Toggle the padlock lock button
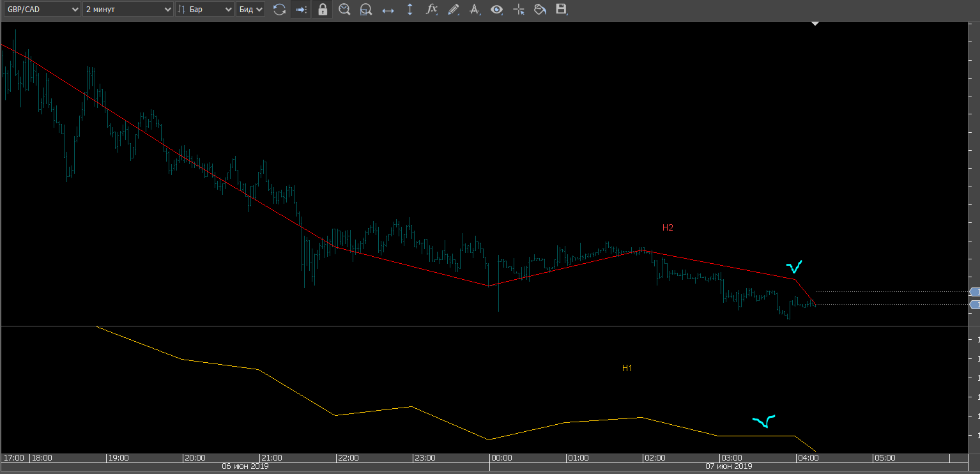Screen dimensions: 980x474 [x=323, y=10]
